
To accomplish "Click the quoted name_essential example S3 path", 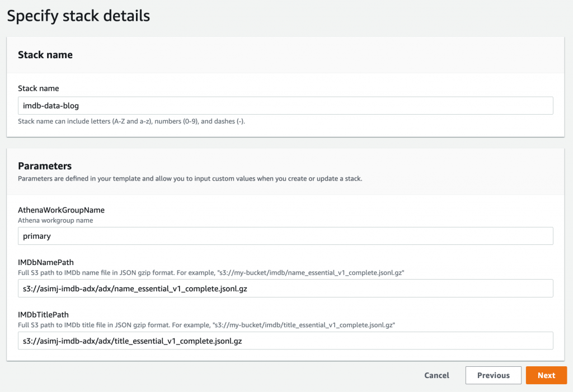I will point(313,272).
